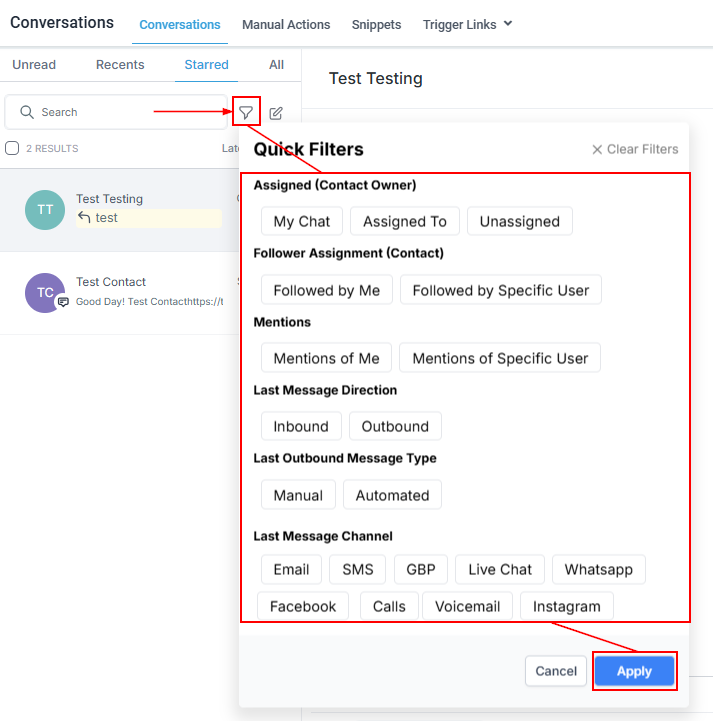The height and width of the screenshot is (721, 713).
Task: Select the Email channel filter
Action: click(291, 569)
